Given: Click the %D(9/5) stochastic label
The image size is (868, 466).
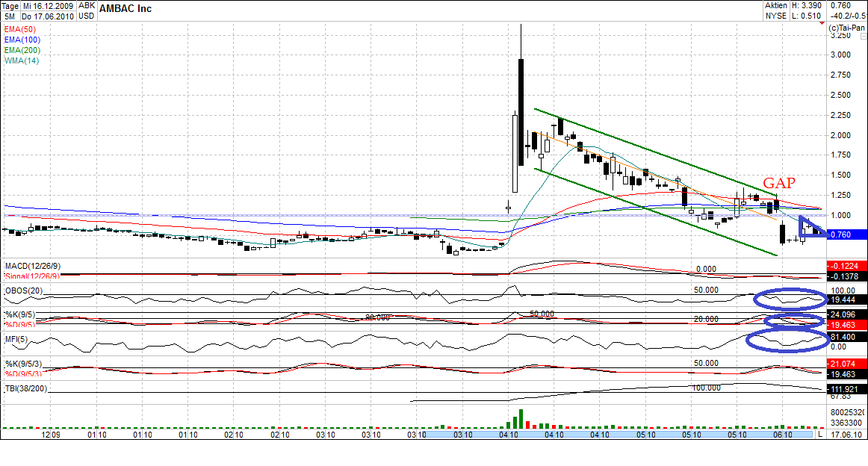Looking at the screenshot, I should click(x=20, y=324).
